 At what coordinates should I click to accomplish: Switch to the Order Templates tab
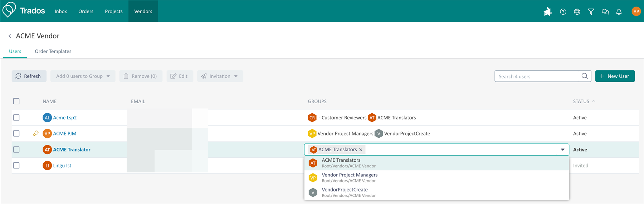tap(53, 51)
